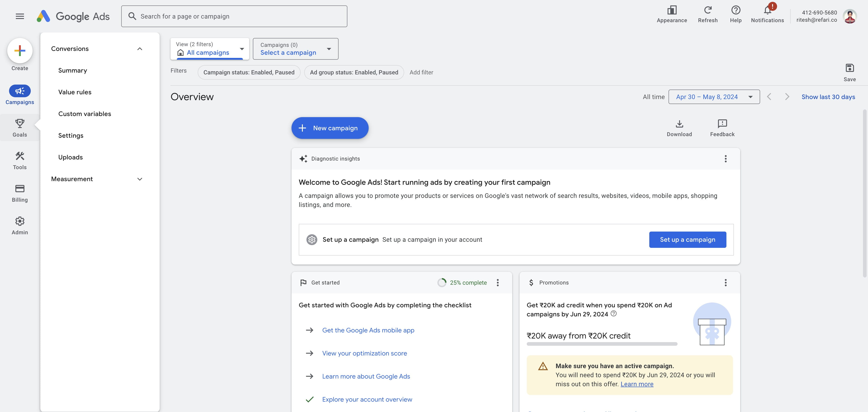868x412 pixels.
Task: Click the ad credit progress bar
Action: 602,344
